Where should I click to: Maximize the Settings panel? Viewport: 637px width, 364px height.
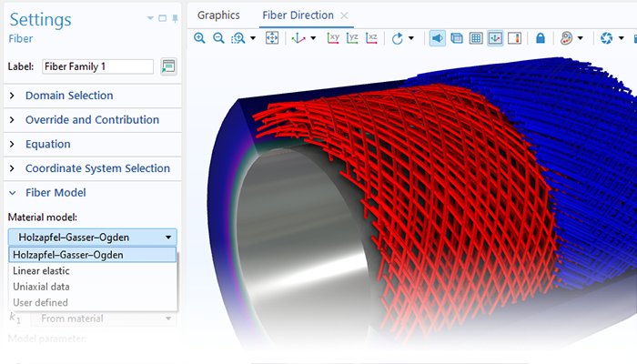163,18
